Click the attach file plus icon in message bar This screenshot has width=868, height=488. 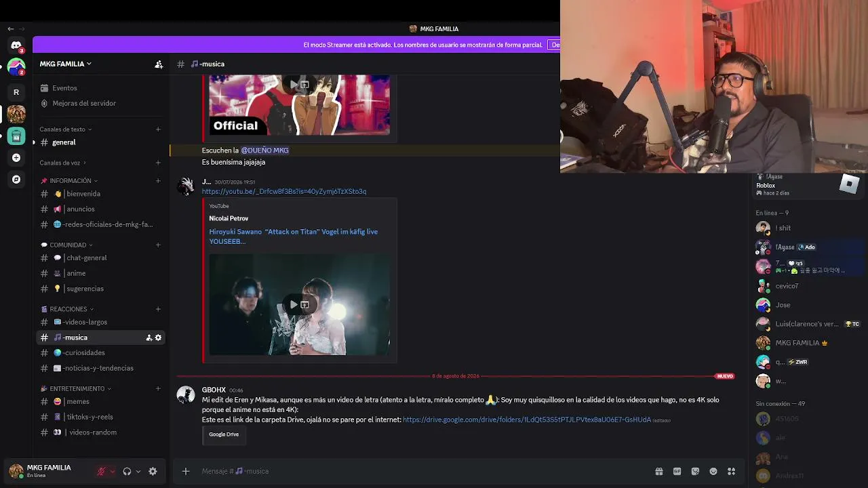(x=186, y=471)
